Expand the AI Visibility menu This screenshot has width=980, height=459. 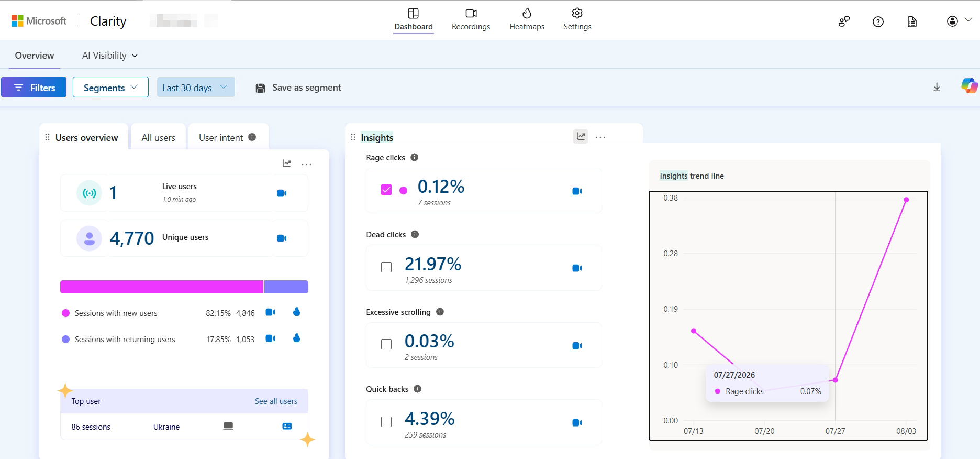[x=110, y=56]
